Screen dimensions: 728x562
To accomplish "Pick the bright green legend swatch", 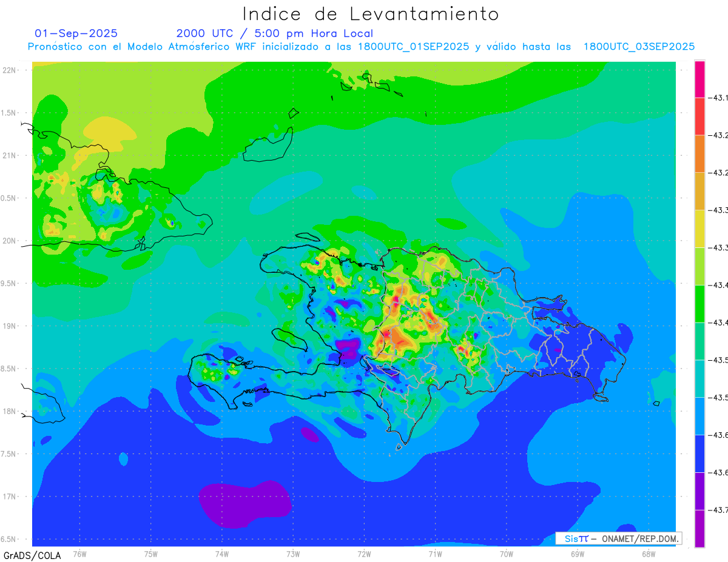I will click(699, 304).
